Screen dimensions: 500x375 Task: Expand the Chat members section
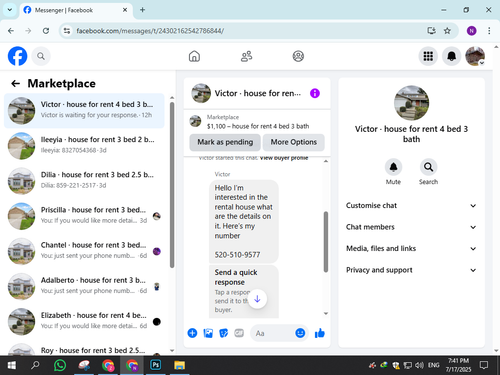[411, 227]
